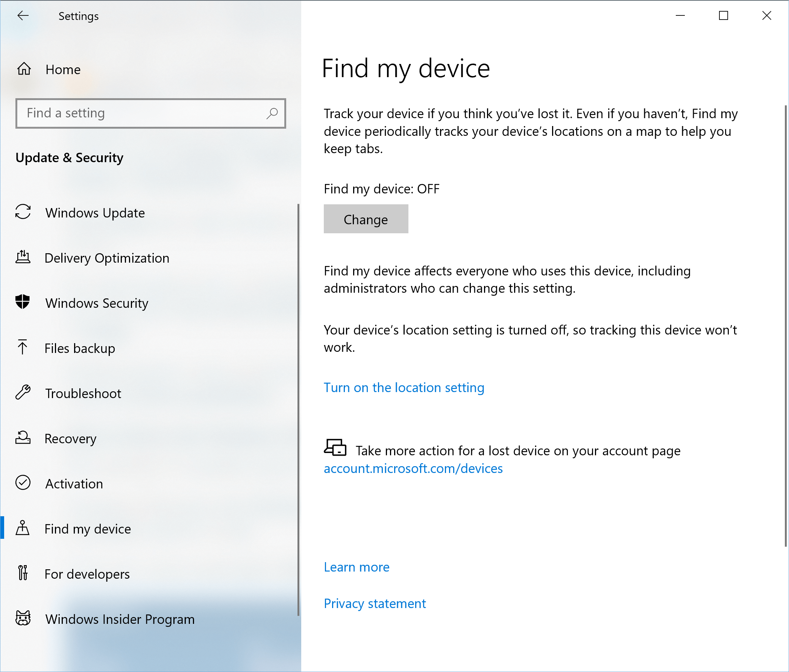
Task: Open the Privacy statement link
Action: coord(375,604)
